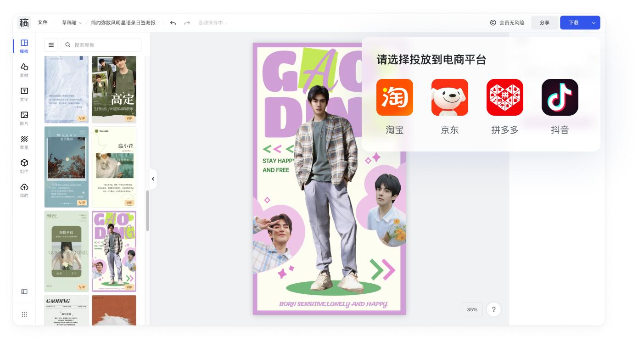Viewport: 644px width, 342px height.
Task: Select the 高小花 cream template thumbnail
Action: click(x=114, y=167)
